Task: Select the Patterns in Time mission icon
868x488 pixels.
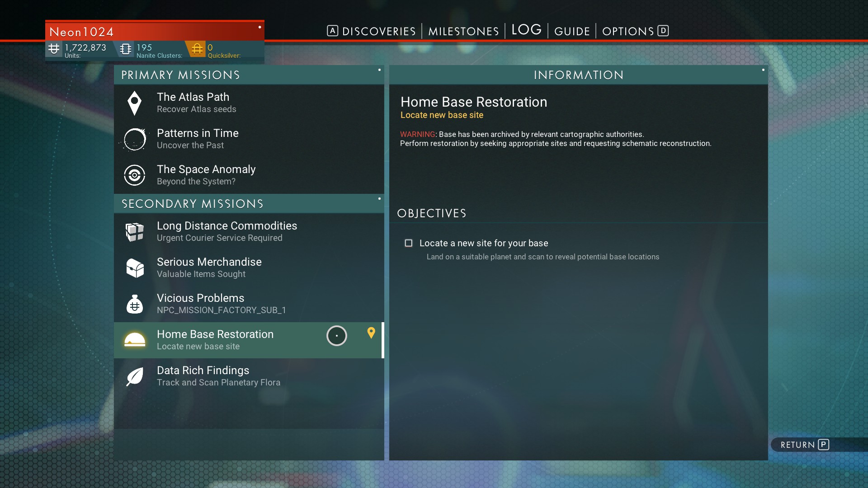Action: [135, 138]
